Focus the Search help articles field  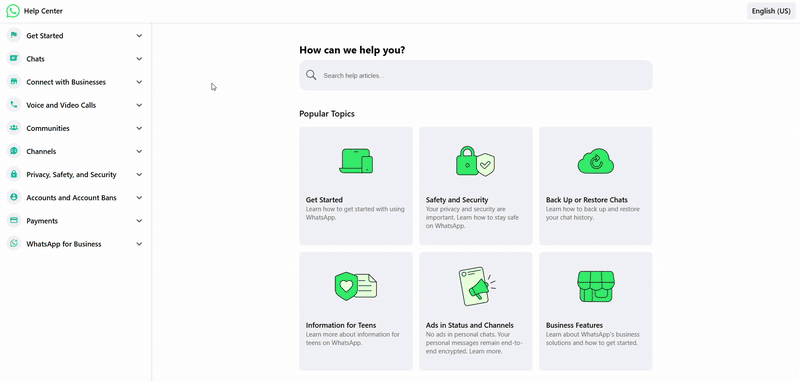coord(476,75)
